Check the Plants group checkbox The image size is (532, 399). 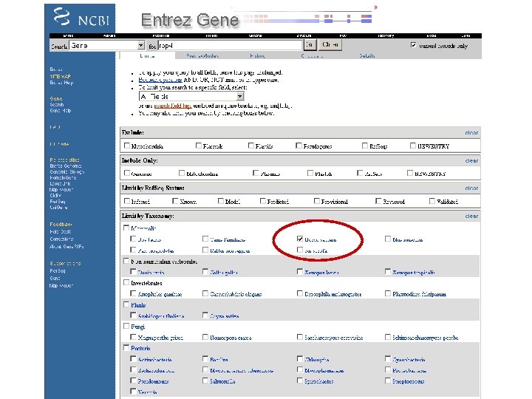pos(126,304)
